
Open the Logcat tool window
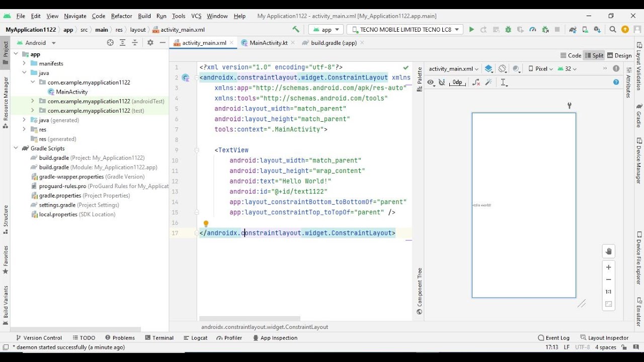tap(196, 338)
